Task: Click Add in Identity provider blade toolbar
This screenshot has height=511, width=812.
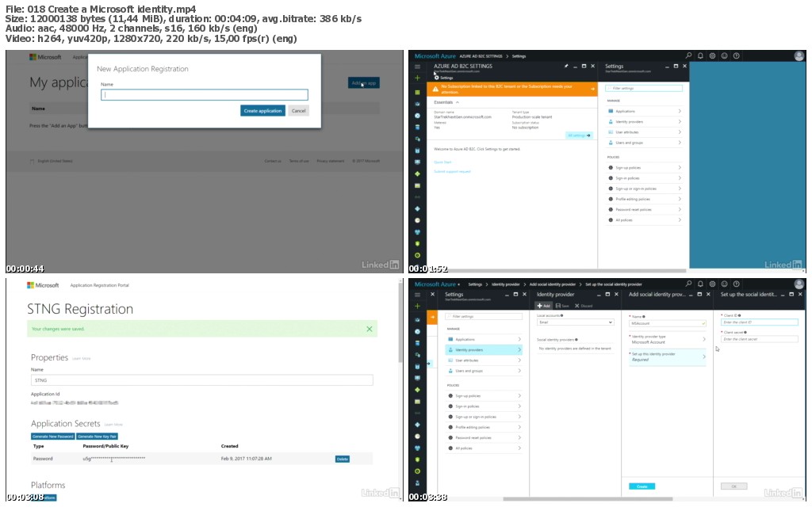Action: coord(544,306)
